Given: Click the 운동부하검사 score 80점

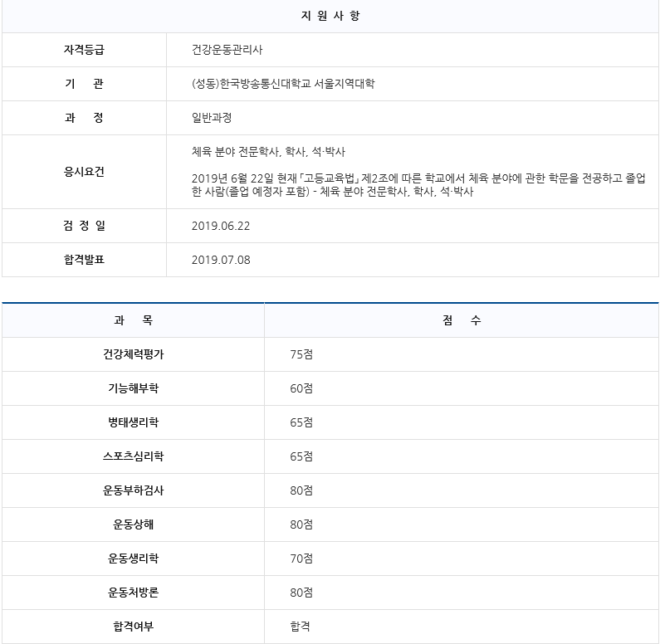Looking at the screenshot, I should point(301,490).
